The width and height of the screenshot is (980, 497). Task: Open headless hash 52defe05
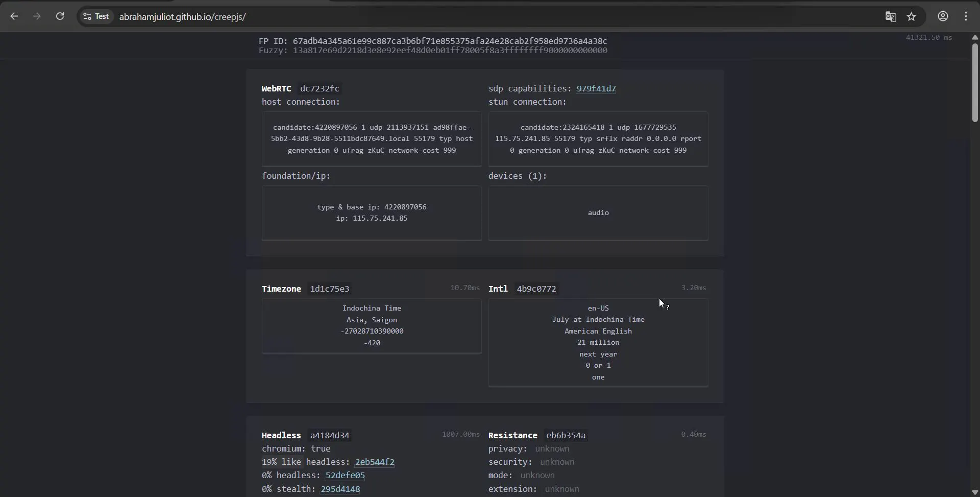(x=345, y=475)
